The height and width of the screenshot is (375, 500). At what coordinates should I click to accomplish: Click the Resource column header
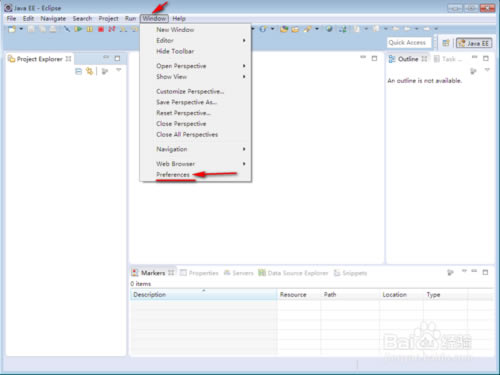pyautogui.click(x=299, y=294)
